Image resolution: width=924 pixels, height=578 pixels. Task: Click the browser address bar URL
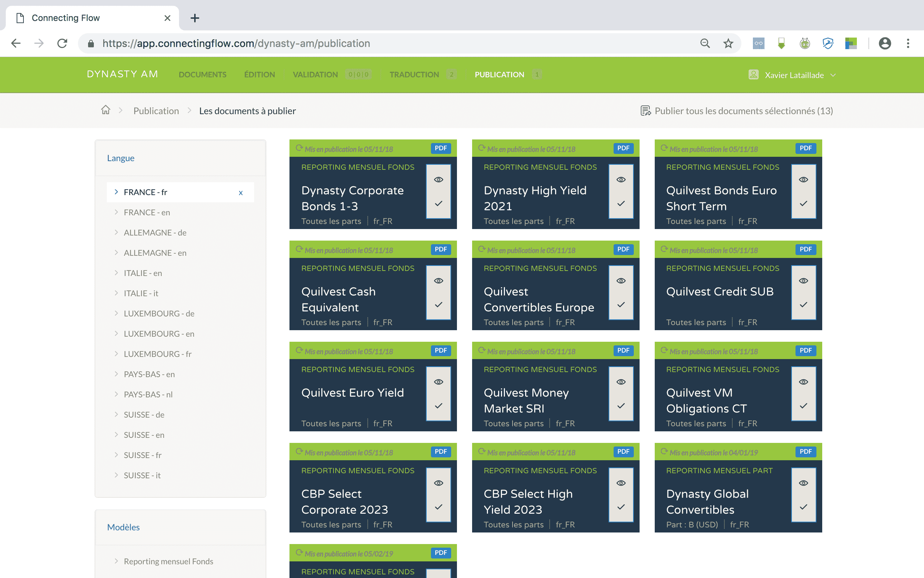coord(236,43)
